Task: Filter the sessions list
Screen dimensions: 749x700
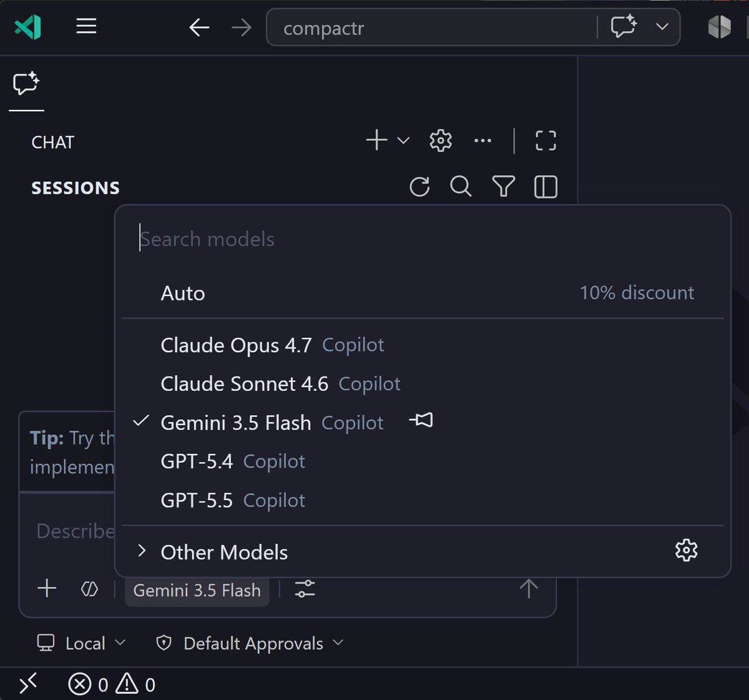Action: click(x=503, y=186)
